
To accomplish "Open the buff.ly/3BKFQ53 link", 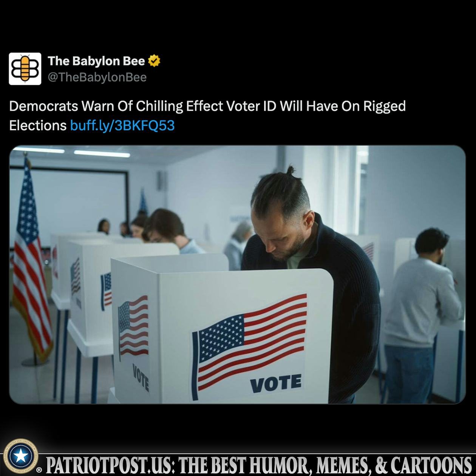I will tap(122, 125).
